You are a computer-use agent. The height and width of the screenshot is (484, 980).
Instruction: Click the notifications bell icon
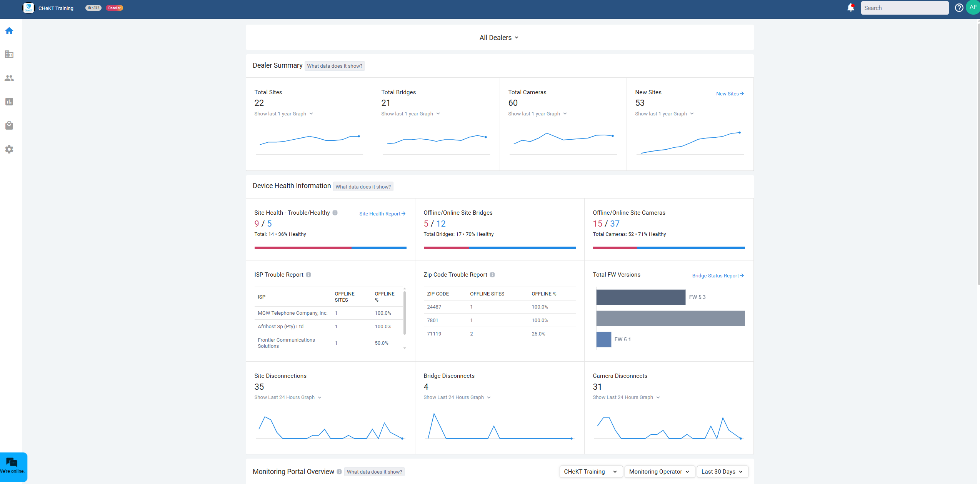click(850, 8)
